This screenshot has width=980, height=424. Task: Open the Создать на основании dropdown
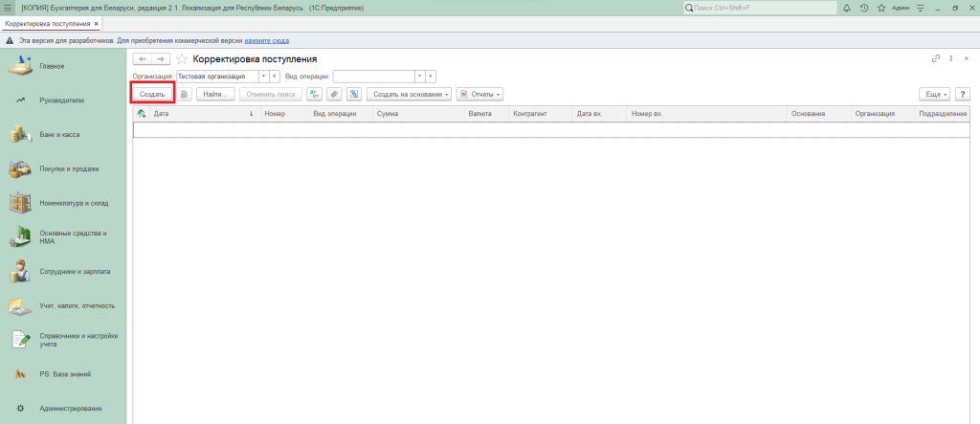pyautogui.click(x=411, y=95)
